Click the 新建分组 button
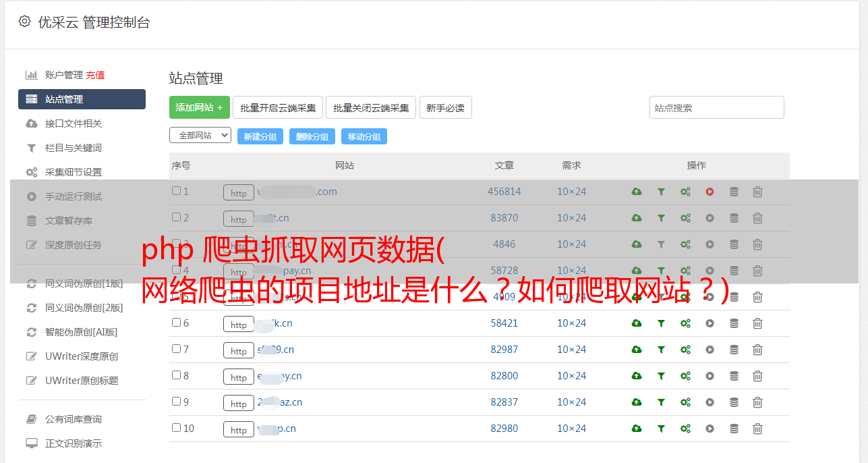Image resolution: width=868 pixels, height=463 pixels. [260, 136]
